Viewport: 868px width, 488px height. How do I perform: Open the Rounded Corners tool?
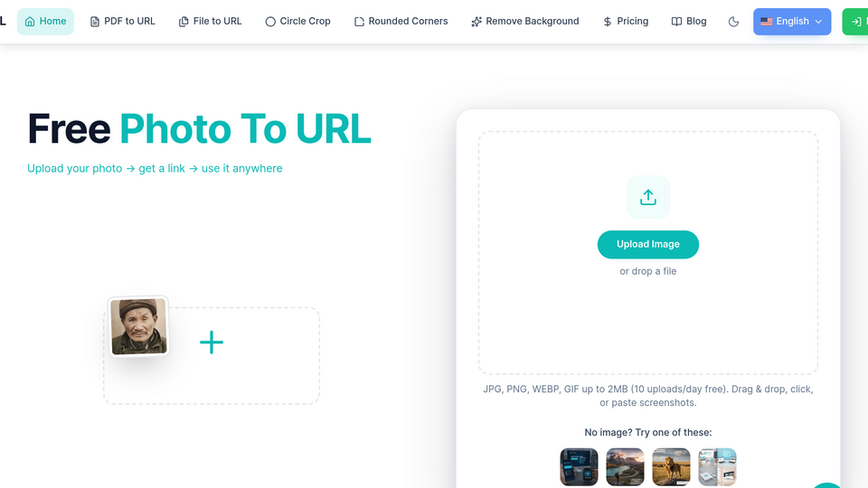[x=401, y=22]
